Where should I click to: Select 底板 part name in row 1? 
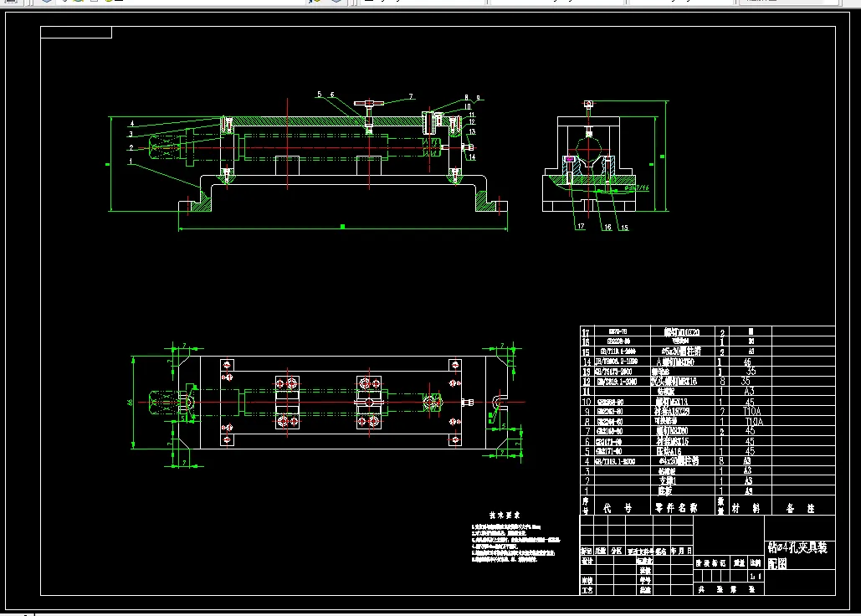[665, 490]
